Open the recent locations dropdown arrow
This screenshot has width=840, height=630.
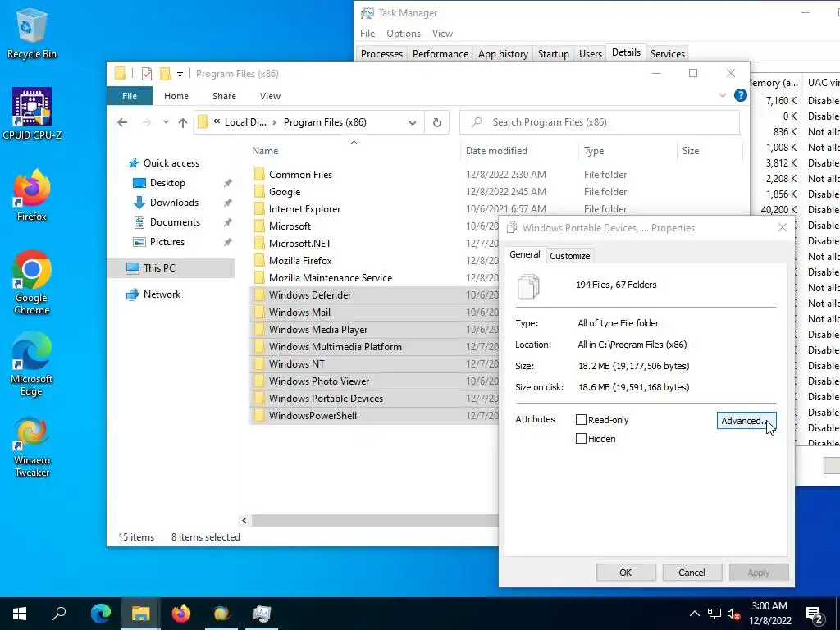click(x=166, y=122)
